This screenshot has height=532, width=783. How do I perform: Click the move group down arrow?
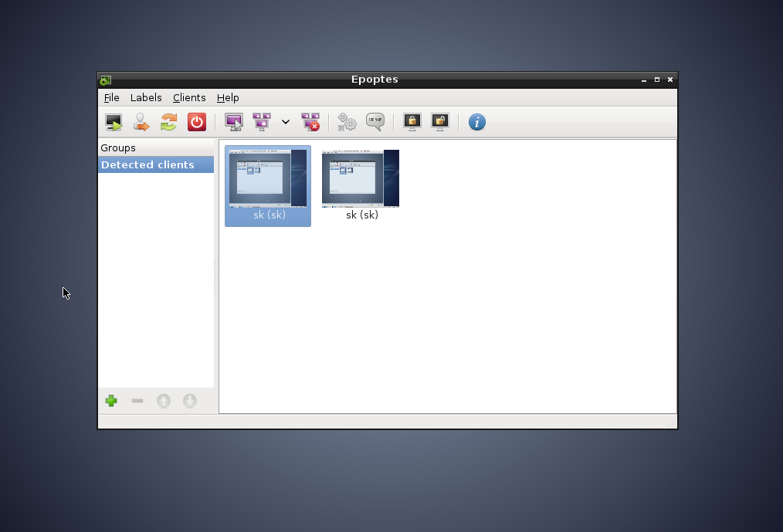click(x=190, y=401)
